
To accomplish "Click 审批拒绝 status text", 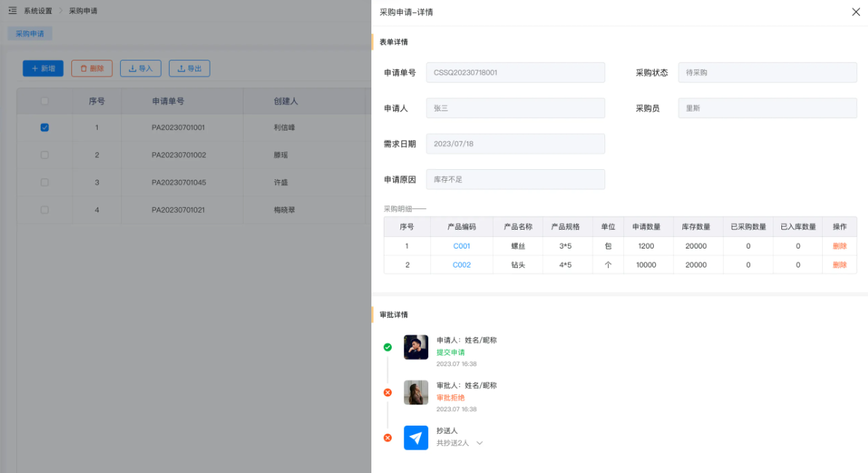I will tap(451, 398).
